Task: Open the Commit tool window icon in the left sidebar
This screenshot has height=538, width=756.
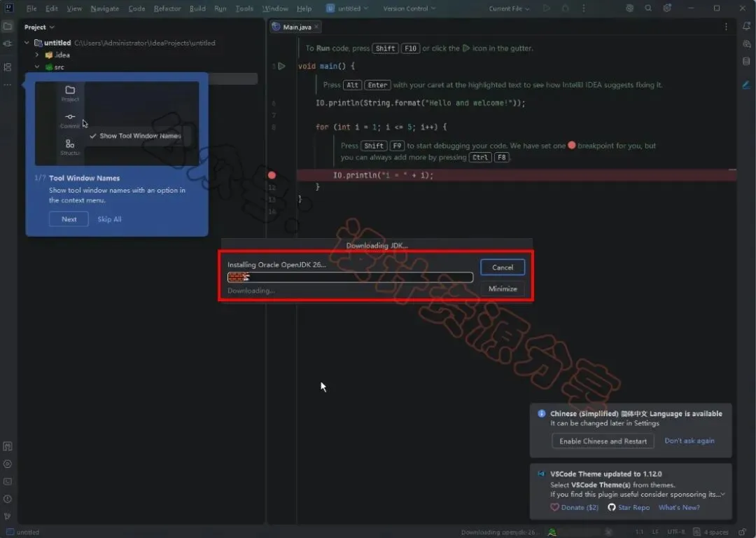Action: [8, 43]
